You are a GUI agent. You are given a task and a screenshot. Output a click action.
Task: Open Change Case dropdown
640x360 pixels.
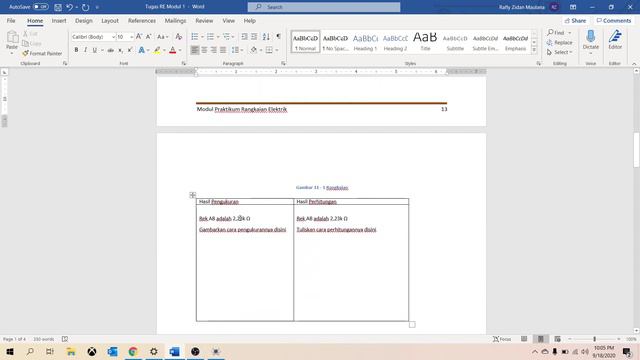pyautogui.click(x=163, y=37)
